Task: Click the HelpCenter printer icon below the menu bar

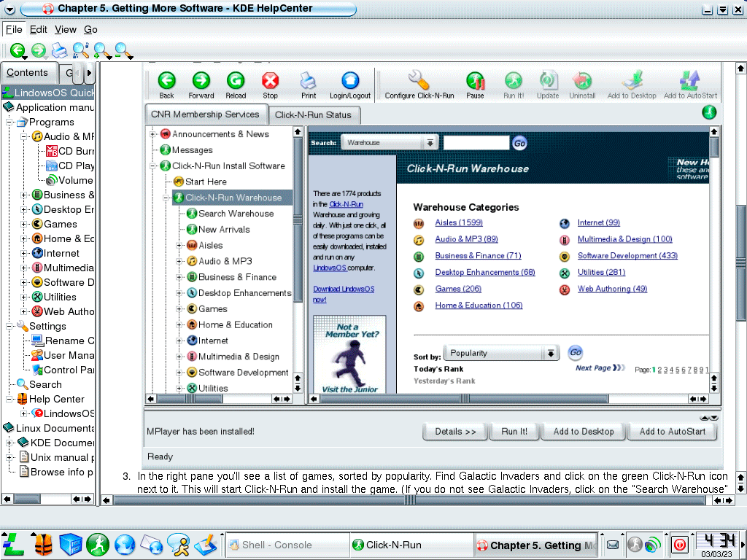Action: 59,50
